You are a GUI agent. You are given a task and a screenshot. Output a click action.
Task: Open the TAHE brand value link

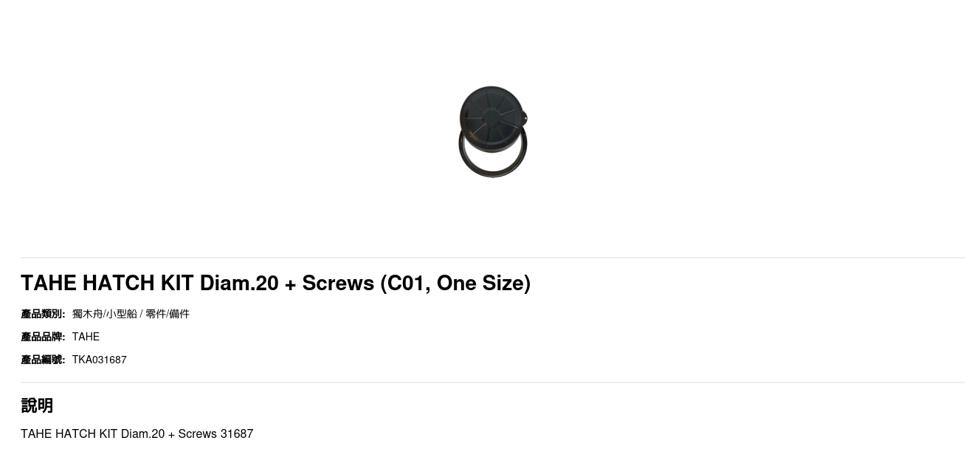tap(86, 337)
